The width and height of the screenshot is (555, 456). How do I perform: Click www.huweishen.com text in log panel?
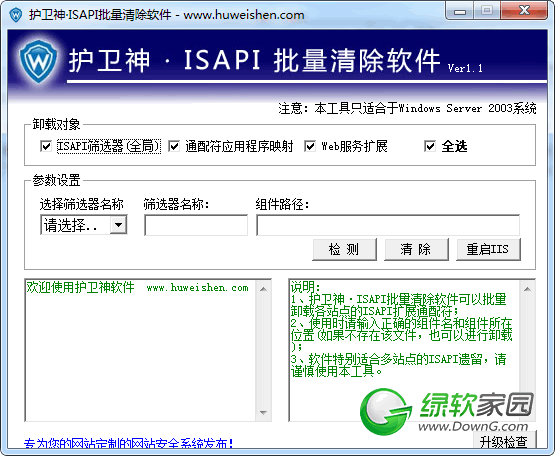(198, 287)
